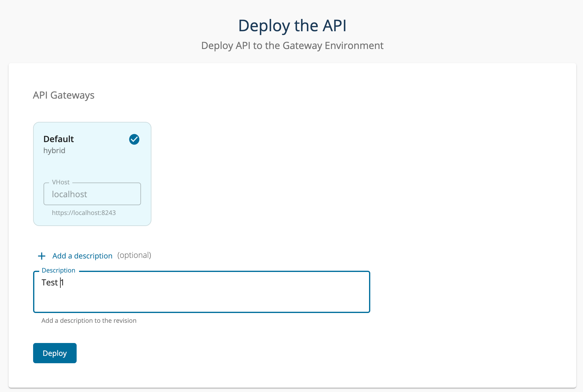Click the (optional) text label

[x=134, y=255]
